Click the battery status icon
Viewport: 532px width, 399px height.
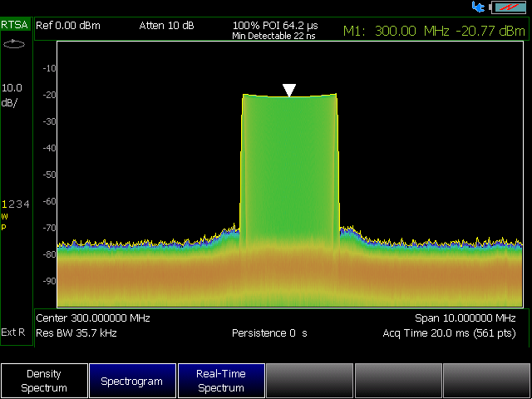(508, 7)
